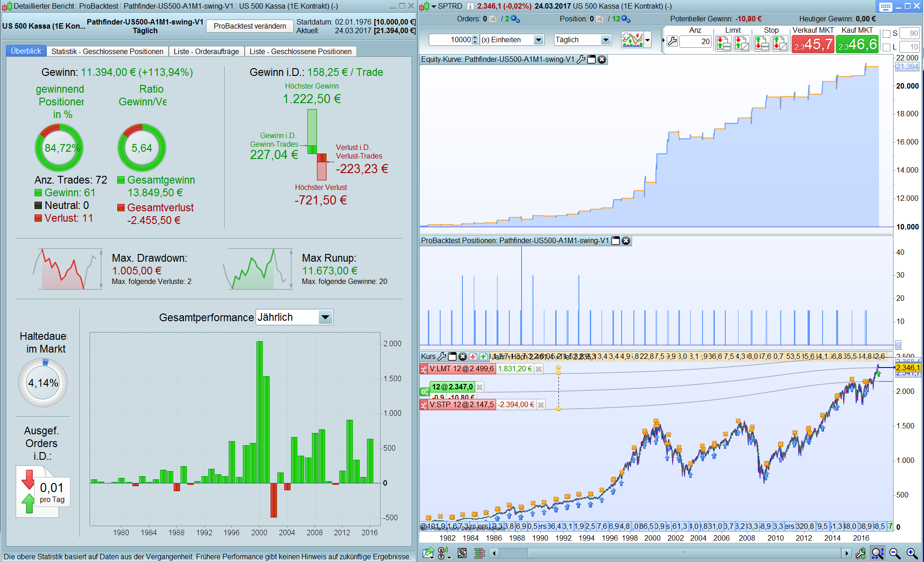
Task: Open trading settings wrench next to Anz
Action: (x=672, y=41)
